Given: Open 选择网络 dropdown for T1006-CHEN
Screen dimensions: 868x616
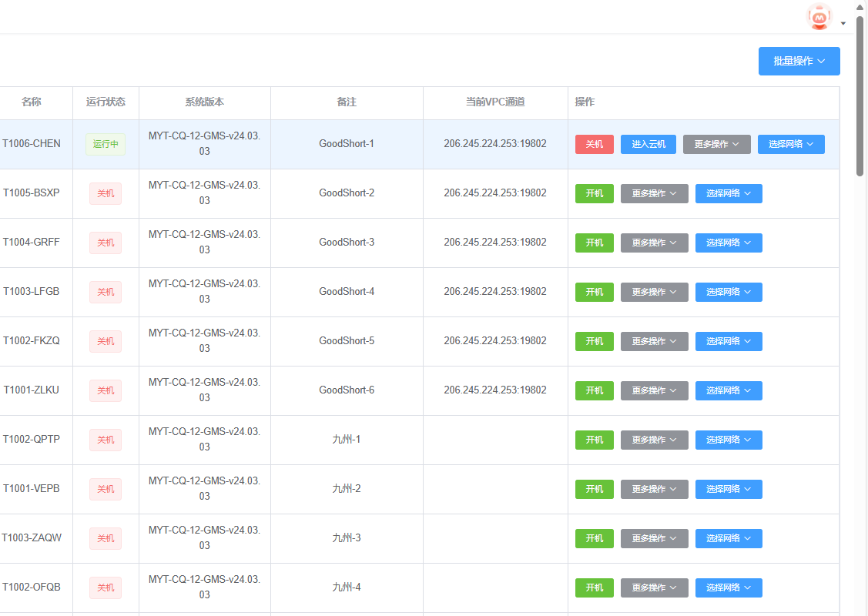Looking at the screenshot, I should click(x=790, y=144).
